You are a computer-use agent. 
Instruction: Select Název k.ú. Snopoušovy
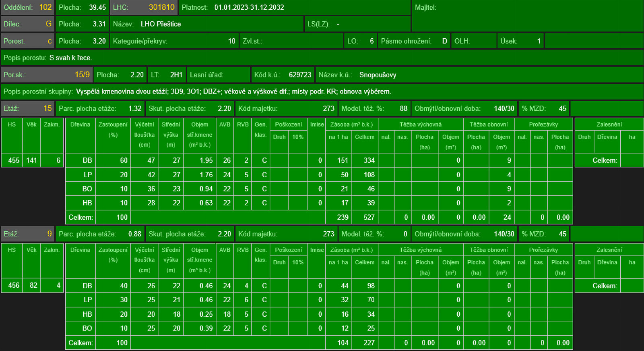point(378,75)
